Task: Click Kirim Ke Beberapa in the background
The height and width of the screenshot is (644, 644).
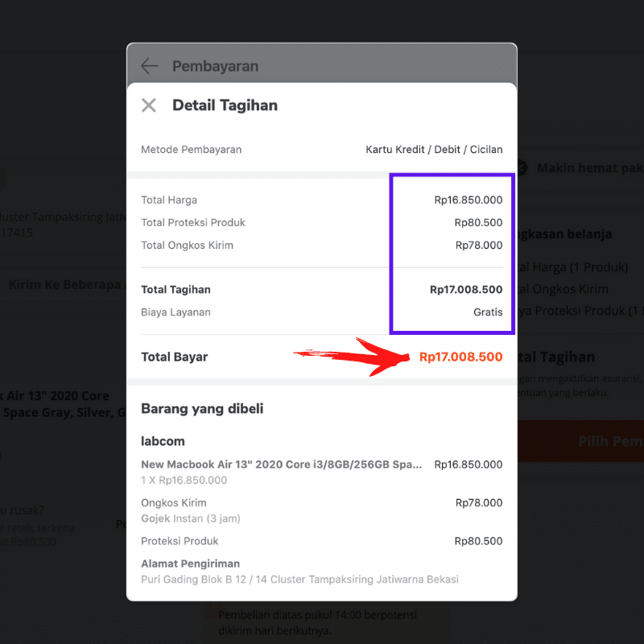Action: point(64,284)
